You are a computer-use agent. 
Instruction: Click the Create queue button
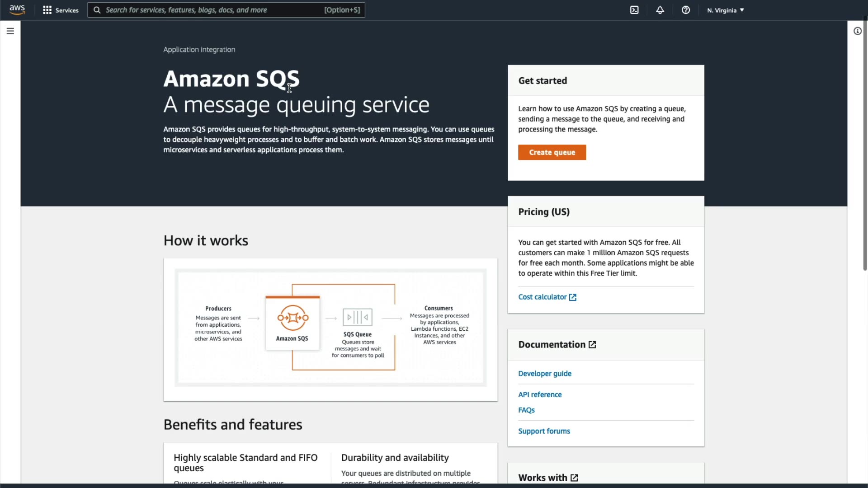[x=552, y=152]
